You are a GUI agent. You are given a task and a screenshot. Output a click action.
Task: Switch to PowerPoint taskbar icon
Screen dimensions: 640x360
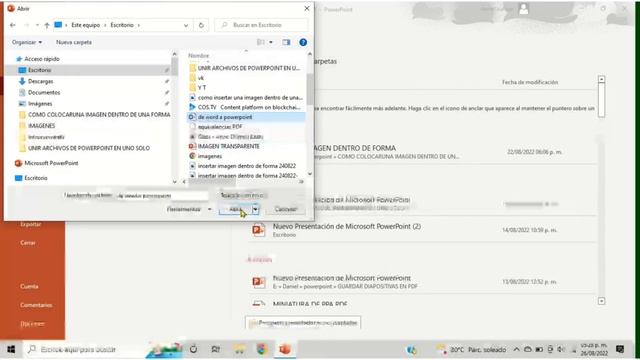click(x=285, y=349)
